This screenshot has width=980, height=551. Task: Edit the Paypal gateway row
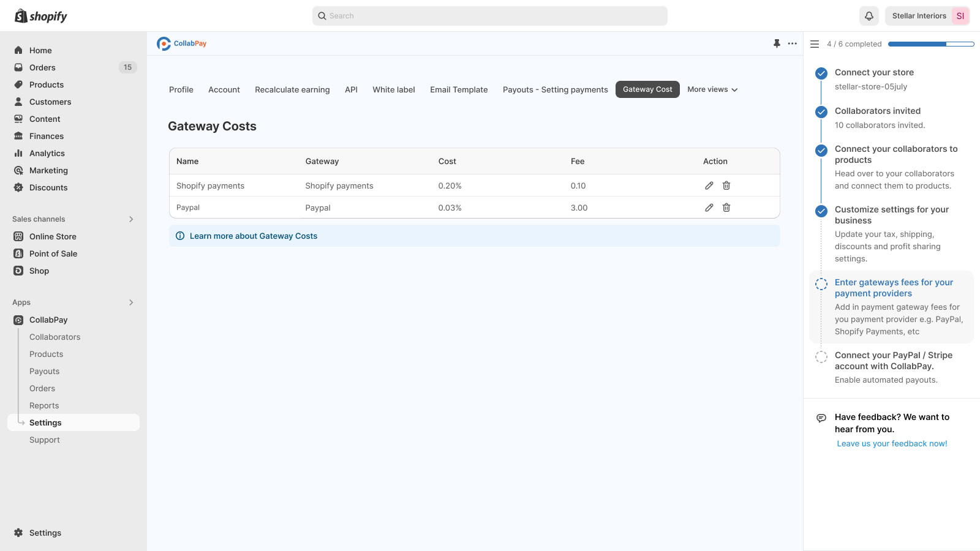click(x=709, y=208)
